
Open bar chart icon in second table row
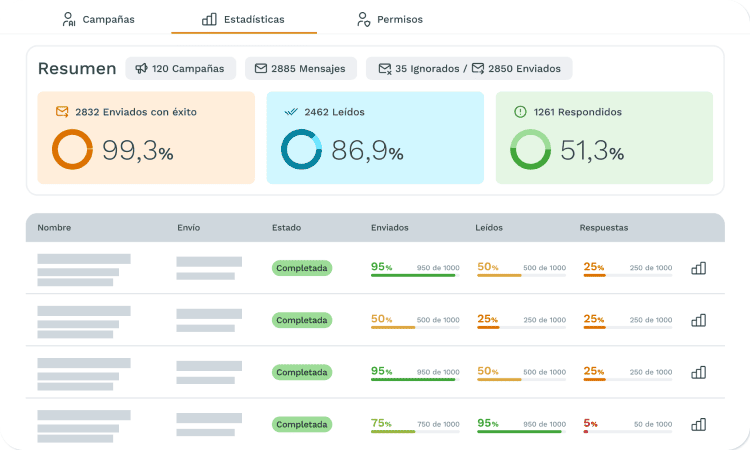pyautogui.click(x=699, y=320)
